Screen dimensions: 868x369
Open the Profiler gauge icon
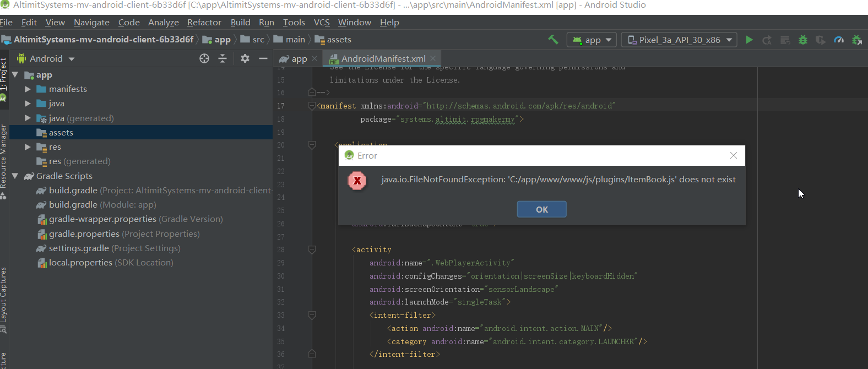point(839,40)
